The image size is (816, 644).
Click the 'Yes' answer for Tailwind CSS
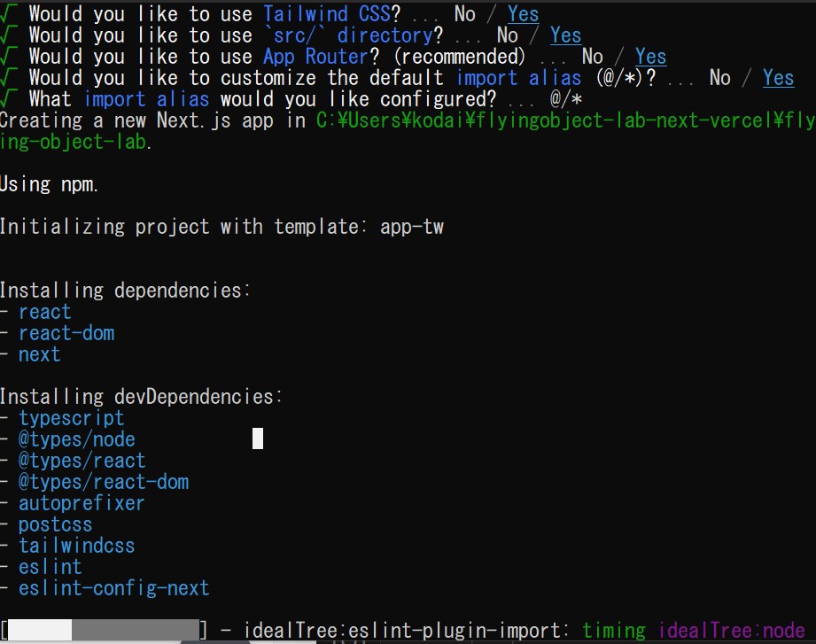tap(523, 14)
